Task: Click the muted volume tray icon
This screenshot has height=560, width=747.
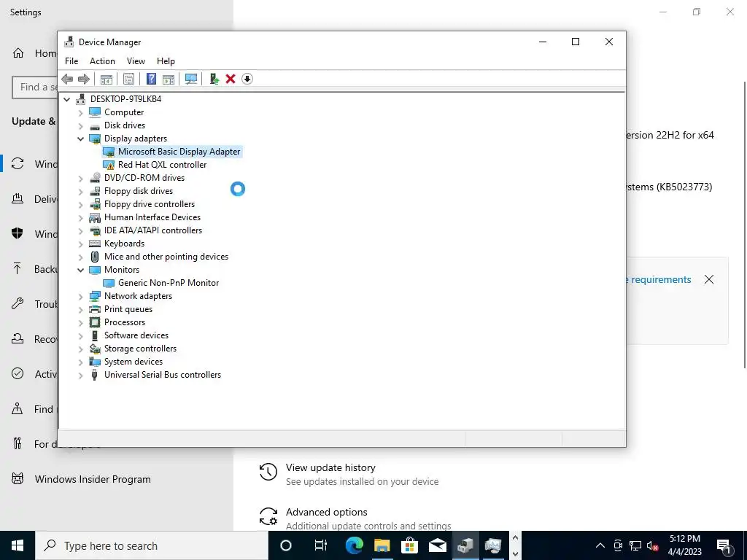Action: pos(653,545)
